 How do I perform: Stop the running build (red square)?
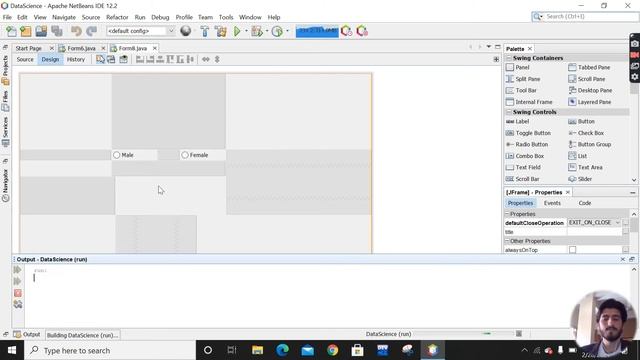pyautogui.click(x=18, y=293)
